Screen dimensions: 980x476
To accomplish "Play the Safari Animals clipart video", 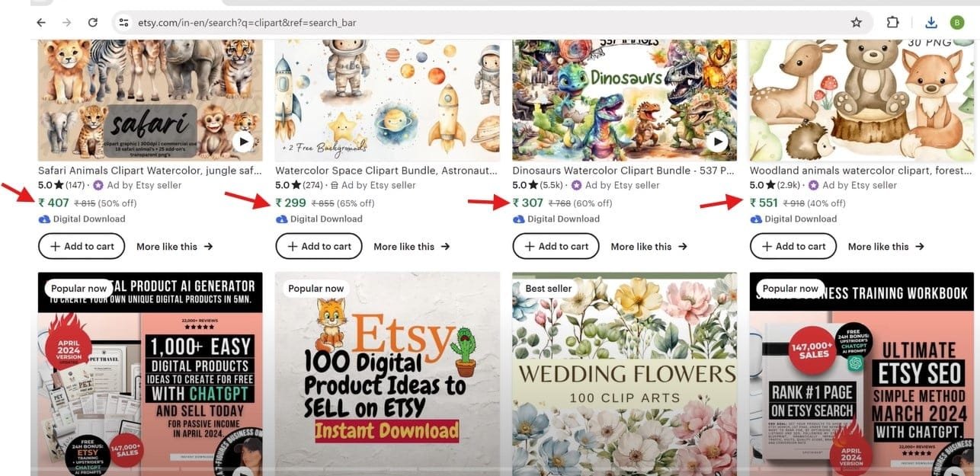I will (x=243, y=141).
